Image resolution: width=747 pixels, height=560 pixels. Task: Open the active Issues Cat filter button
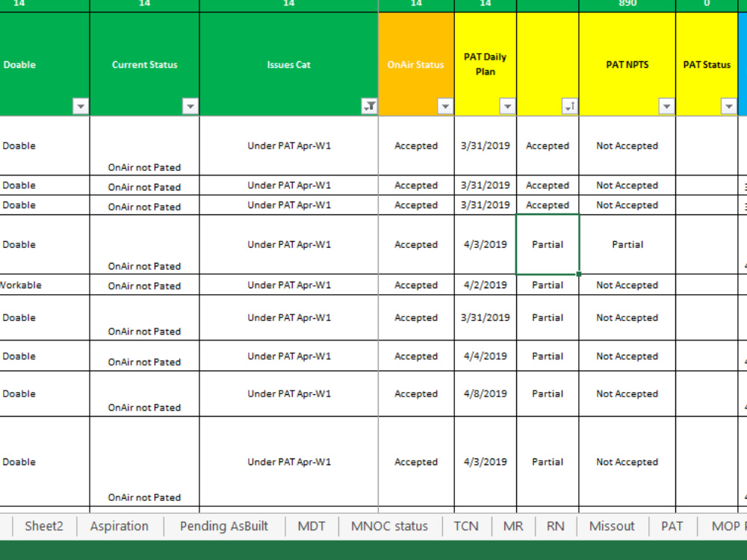pos(369,106)
